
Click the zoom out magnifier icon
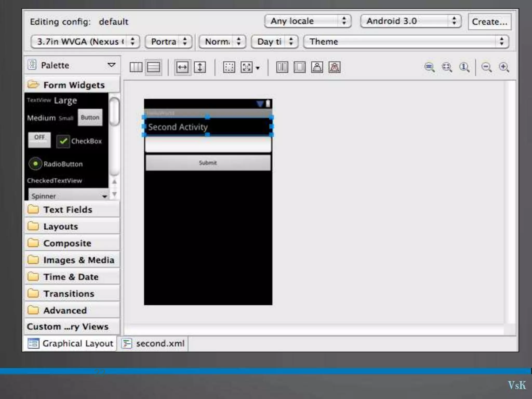[486, 67]
